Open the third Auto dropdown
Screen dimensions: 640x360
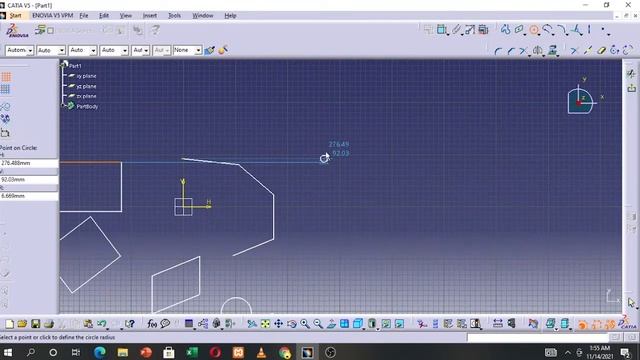83,50
